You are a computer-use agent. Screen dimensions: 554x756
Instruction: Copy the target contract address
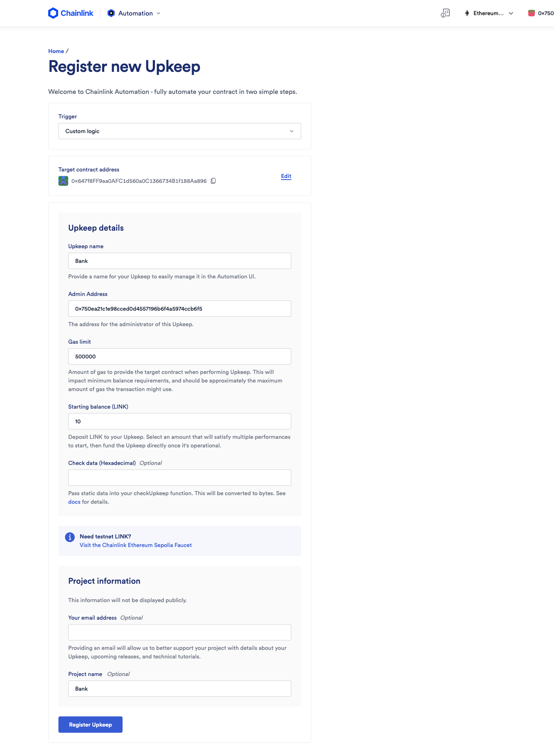tap(213, 181)
